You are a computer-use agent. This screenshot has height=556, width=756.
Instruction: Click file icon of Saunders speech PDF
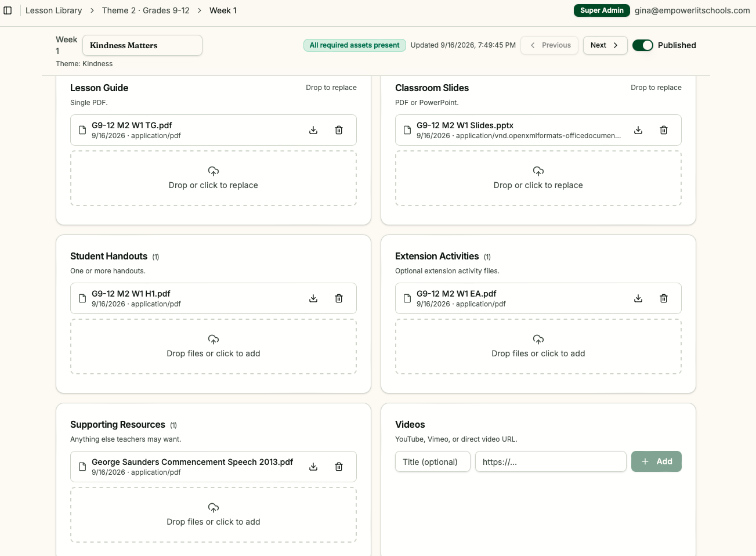(82, 467)
